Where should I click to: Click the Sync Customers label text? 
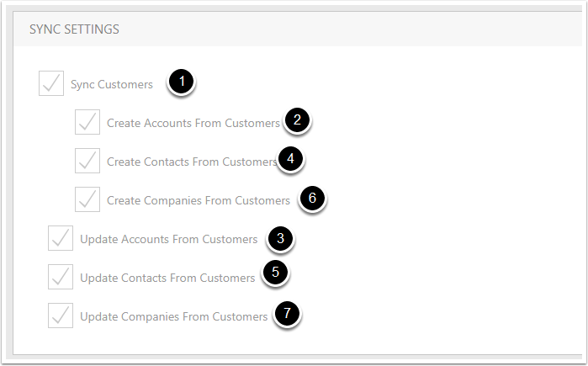pyautogui.click(x=112, y=85)
